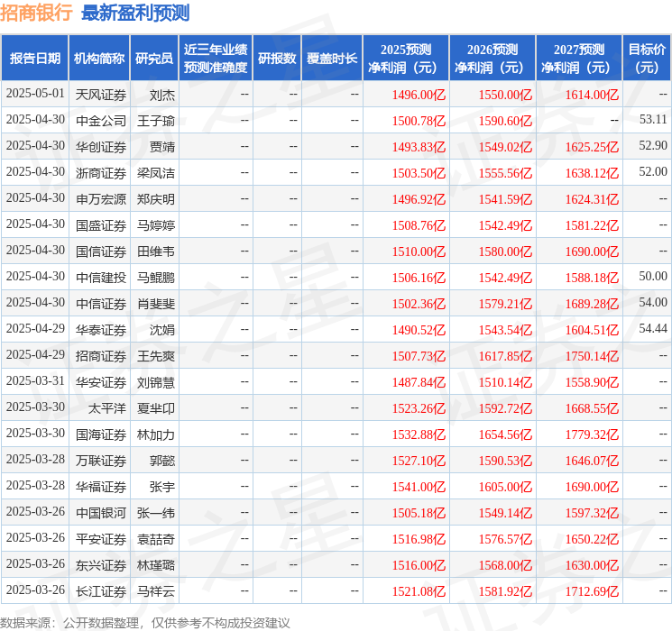Select the 报告日期 column header
The width and height of the screenshot is (672, 631).
pyautogui.click(x=34, y=59)
